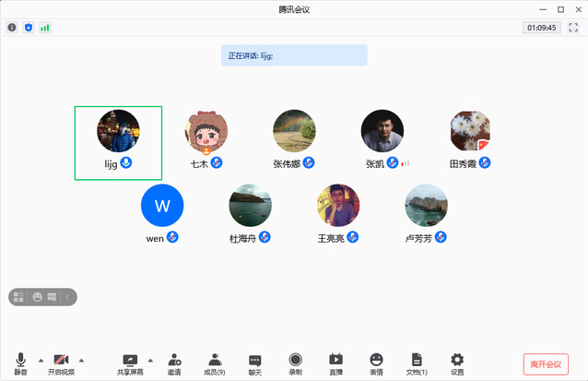Start screen sharing (共享屏幕)
Image resolution: width=588 pixels, height=381 pixels.
(x=130, y=362)
